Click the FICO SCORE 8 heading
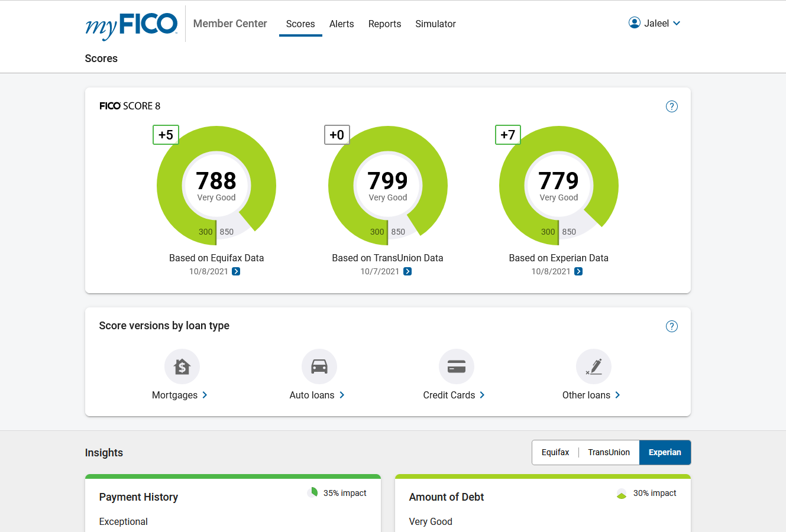This screenshot has height=532, width=786. [x=130, y=106]
